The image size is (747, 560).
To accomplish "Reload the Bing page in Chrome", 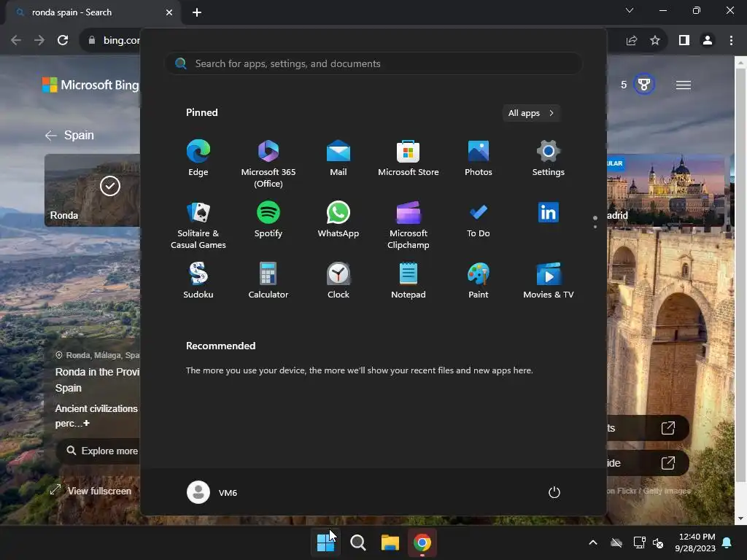I will [x=63, y=41].
